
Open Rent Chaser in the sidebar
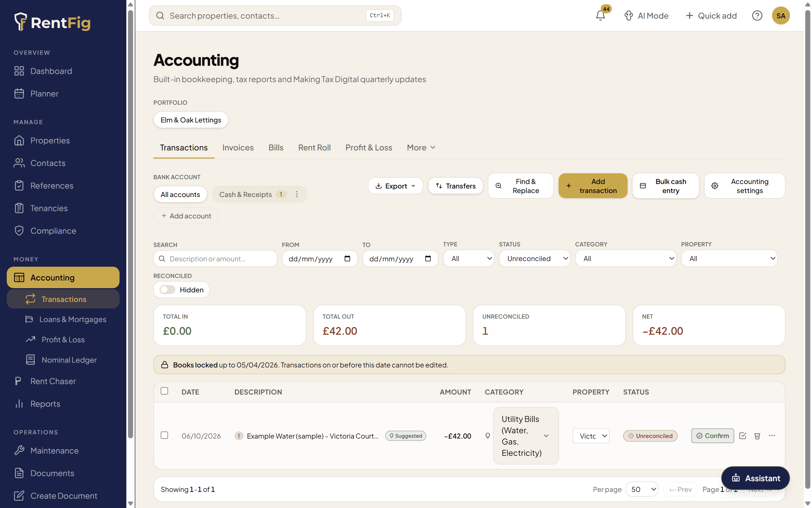[x=63, y=381]
